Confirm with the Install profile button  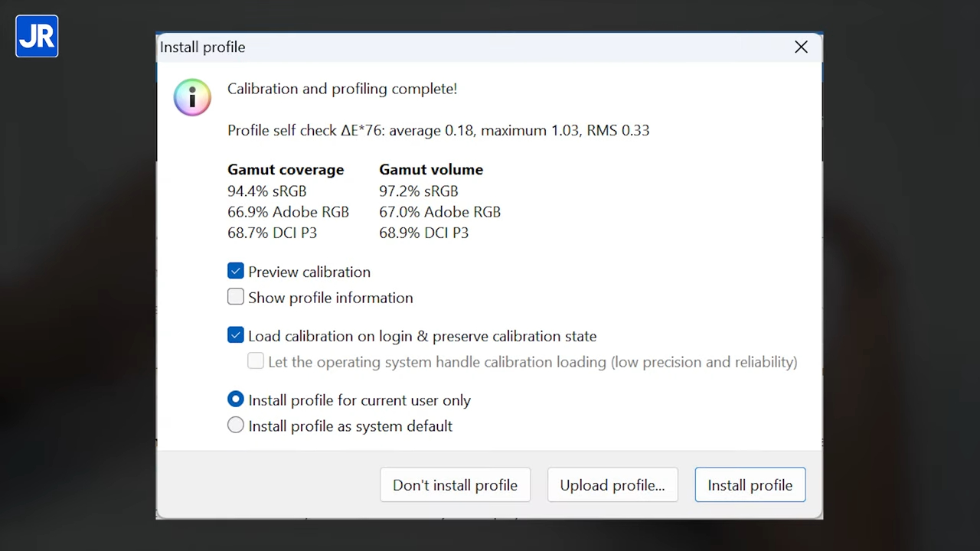tap(750, 485)
